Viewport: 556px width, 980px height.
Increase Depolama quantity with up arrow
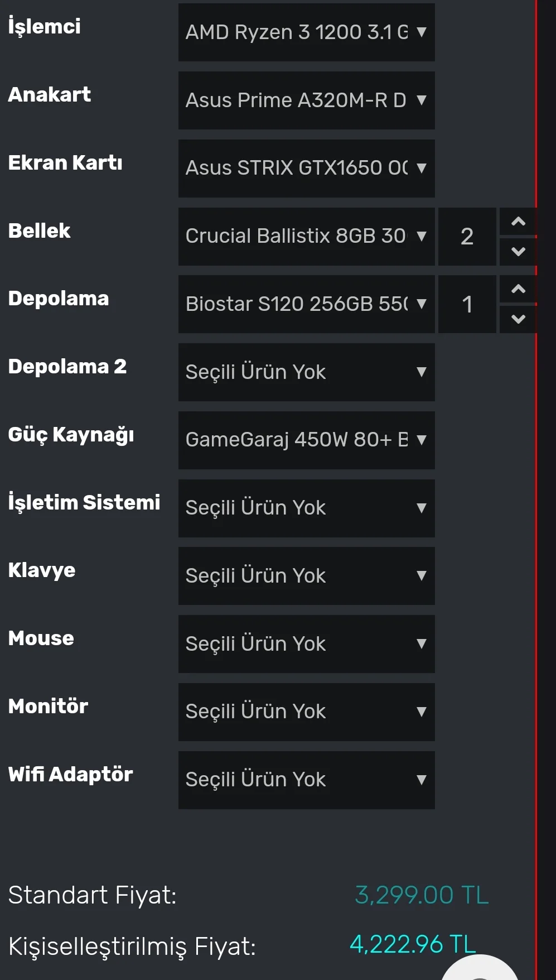518,289
